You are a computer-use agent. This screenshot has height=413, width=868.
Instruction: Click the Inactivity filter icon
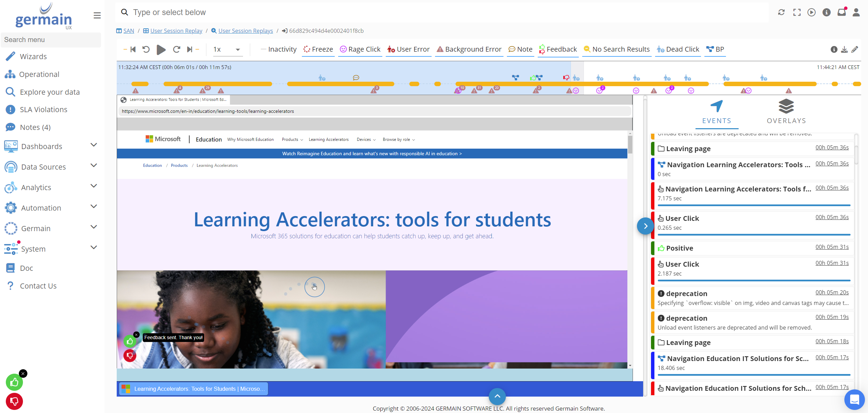(261, 49)
